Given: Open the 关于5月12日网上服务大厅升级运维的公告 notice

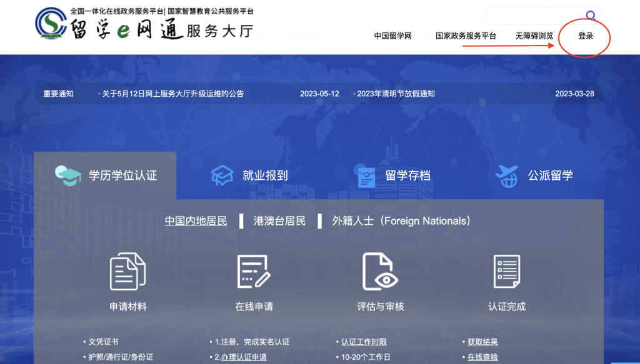Looking at the screenshot, I should pyautogui.click(x=172, y=94).
